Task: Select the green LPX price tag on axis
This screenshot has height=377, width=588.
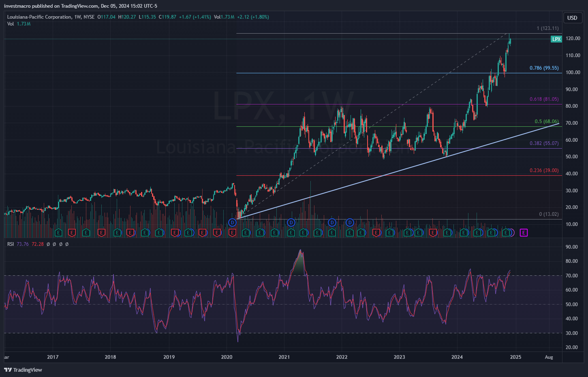Action: pyautogui.click(x=556, y=39)
